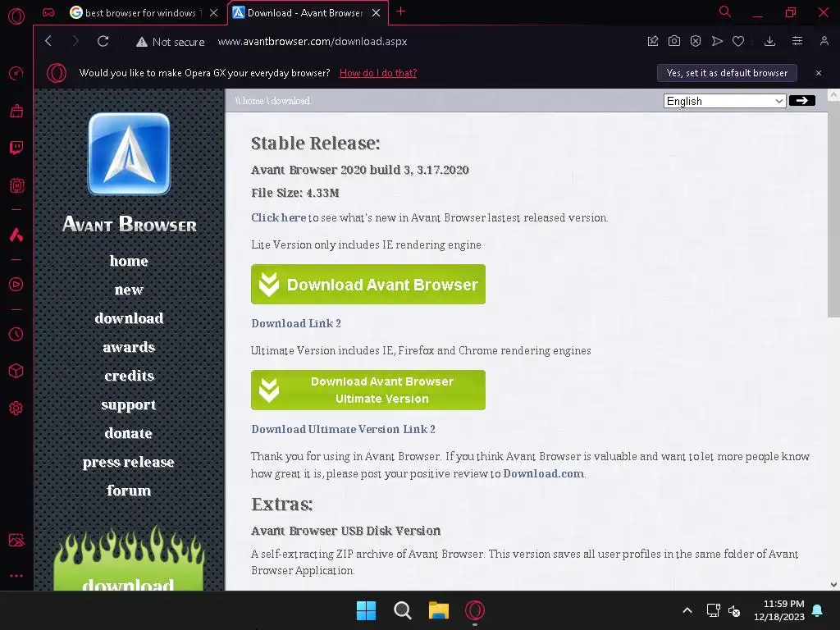Open credits in site menu
This screenshot has height=630, width=840.
point(129,376)
